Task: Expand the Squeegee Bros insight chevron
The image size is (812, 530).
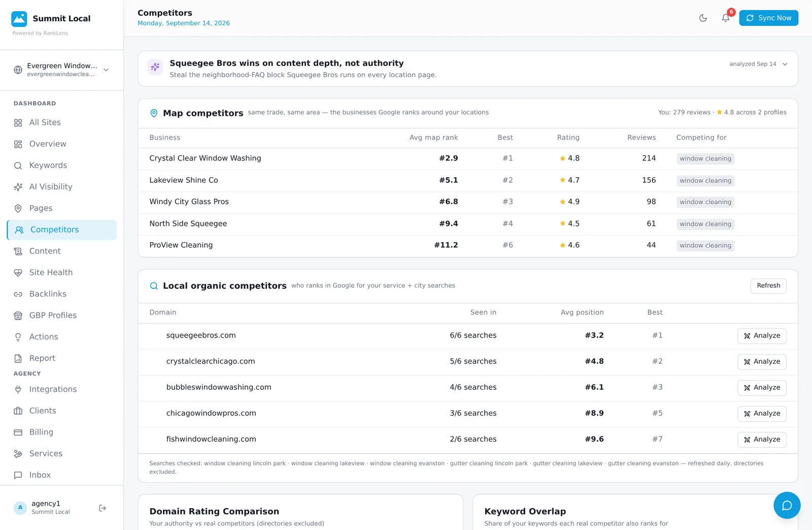Action: click(785, 64)
